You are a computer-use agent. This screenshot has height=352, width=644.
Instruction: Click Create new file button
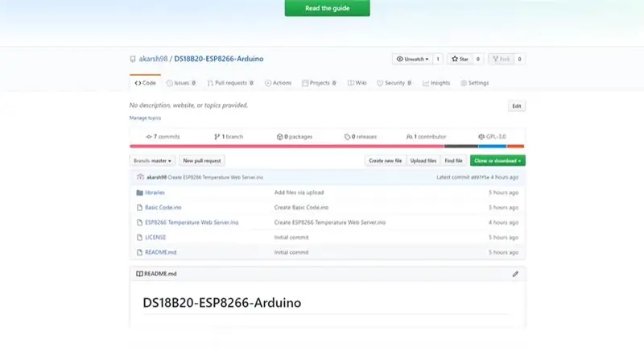(386, 160)
